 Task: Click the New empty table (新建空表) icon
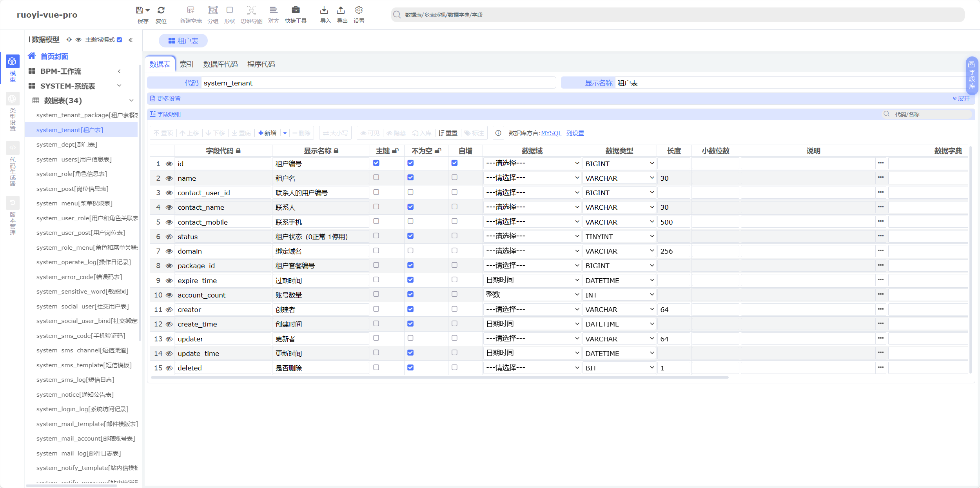click(191, 10)
